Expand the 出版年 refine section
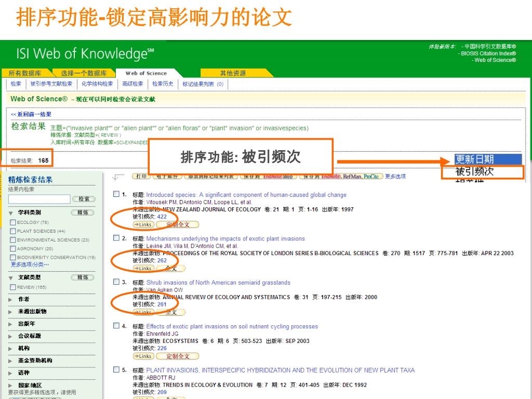Screen dimensions: 532x399 (x=10, y=324)
